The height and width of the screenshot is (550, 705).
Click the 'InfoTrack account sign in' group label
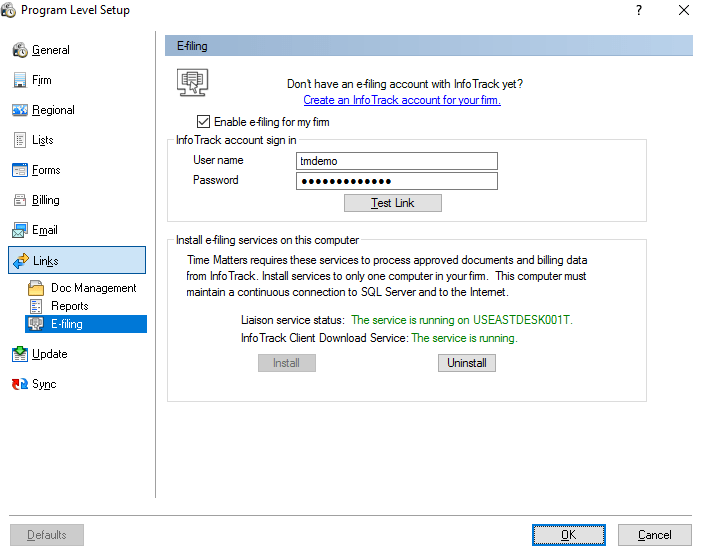click(236, 140)
